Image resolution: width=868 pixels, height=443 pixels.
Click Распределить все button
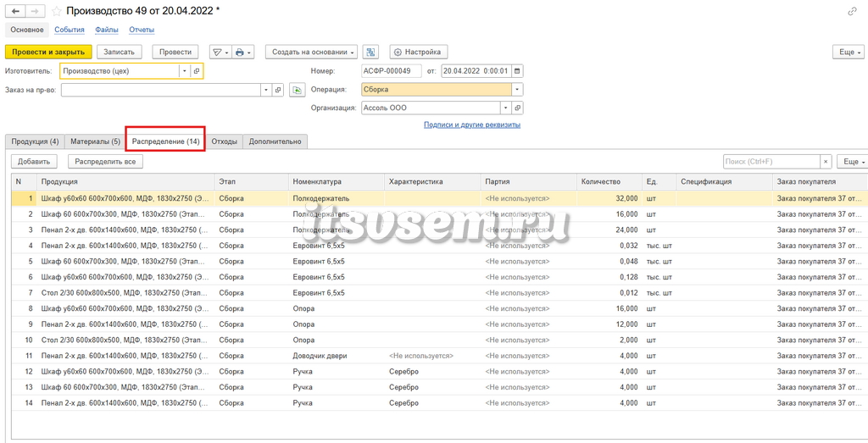pos(105,162)
